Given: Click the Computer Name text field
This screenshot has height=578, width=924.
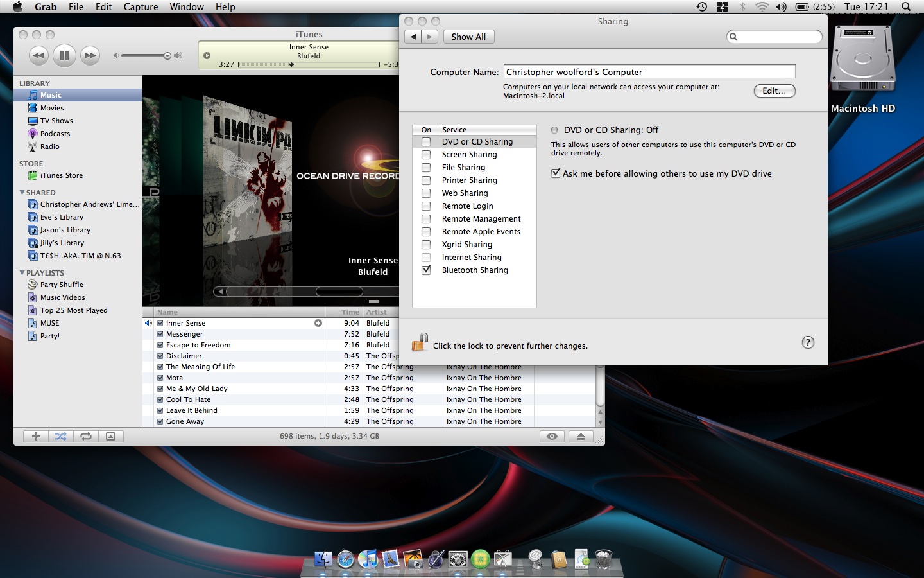Looking at the screenshot, I should (649, 72).
